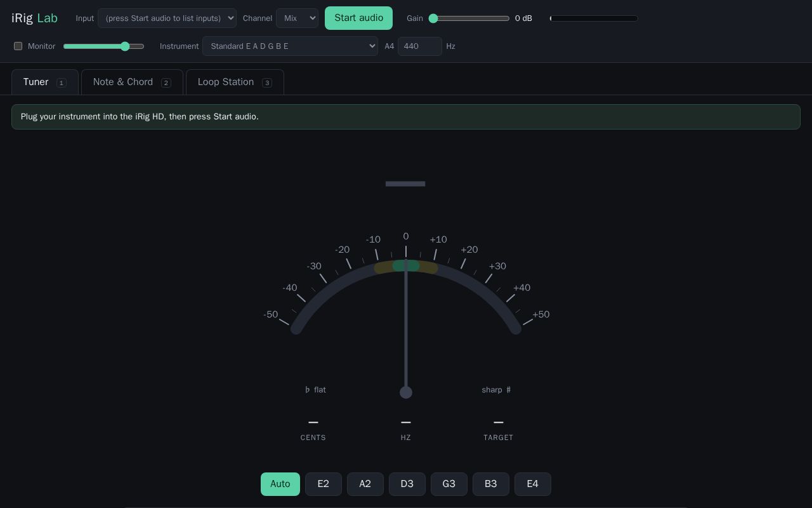This screenshot has width=812, height=508.
Task: Select the G3 string button
Action: point(449,484)
